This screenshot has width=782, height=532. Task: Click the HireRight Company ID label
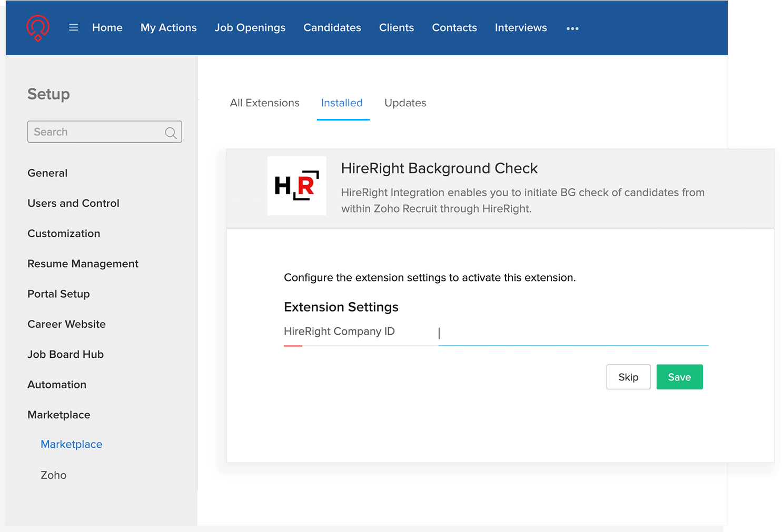pyautogui.click(x=339, y=331)
